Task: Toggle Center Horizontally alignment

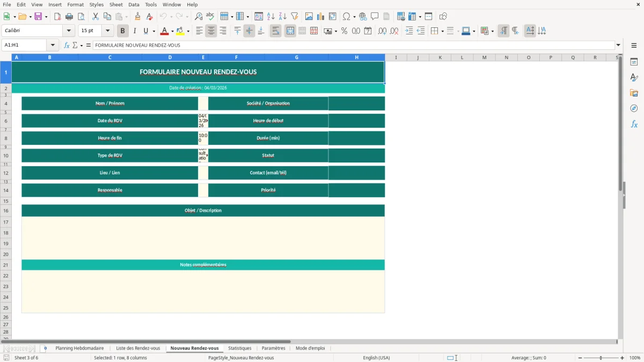Action: 211,31
